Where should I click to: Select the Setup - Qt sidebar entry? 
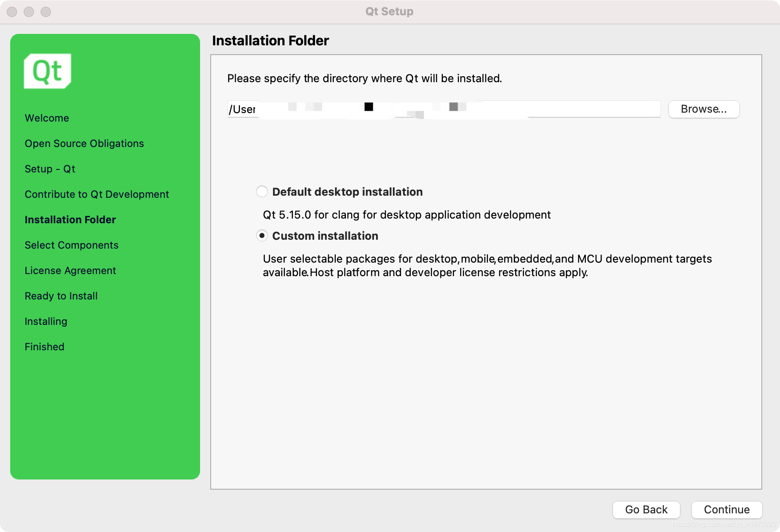[x=50, y=169]
